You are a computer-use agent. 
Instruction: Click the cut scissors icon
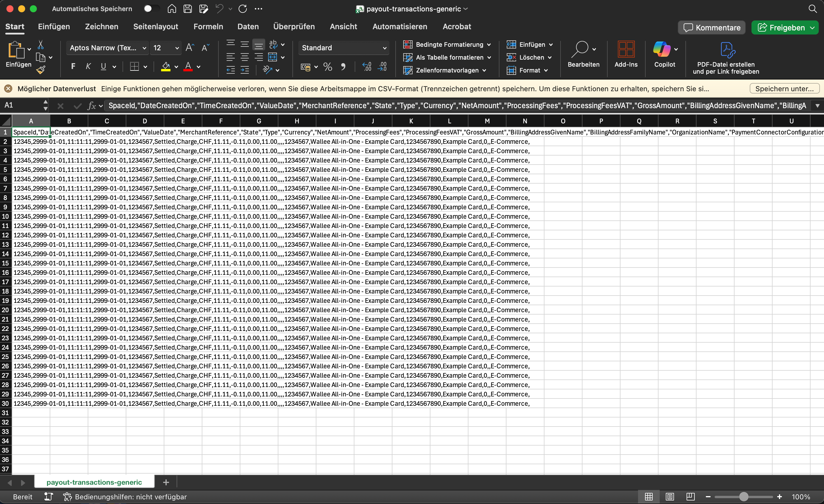40,45
